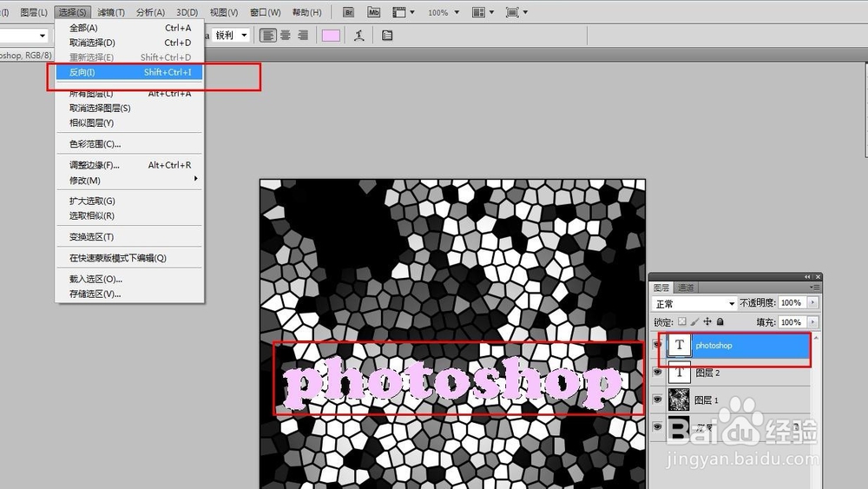Close the Layers panel group
868x489 pixels.
point(819,277)
